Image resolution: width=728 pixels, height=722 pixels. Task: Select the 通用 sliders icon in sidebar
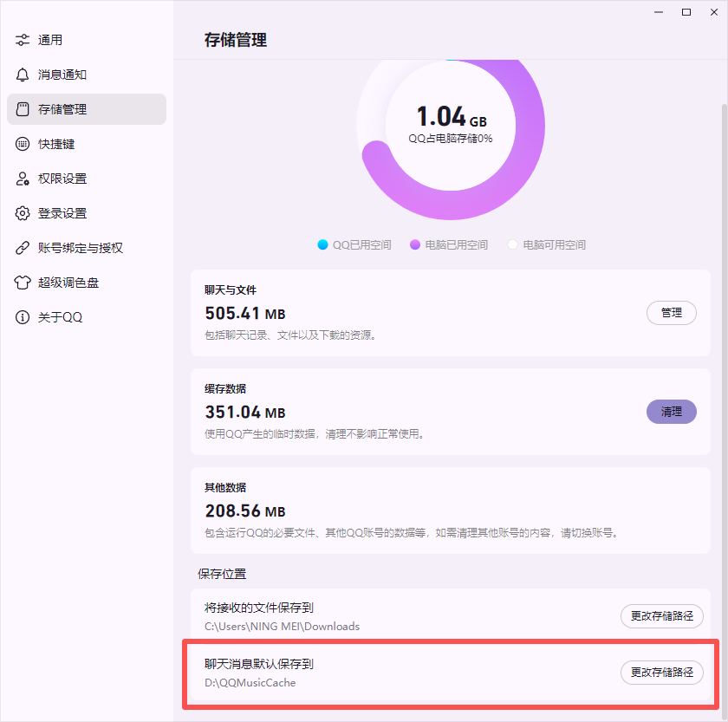(x=23, y=40)
